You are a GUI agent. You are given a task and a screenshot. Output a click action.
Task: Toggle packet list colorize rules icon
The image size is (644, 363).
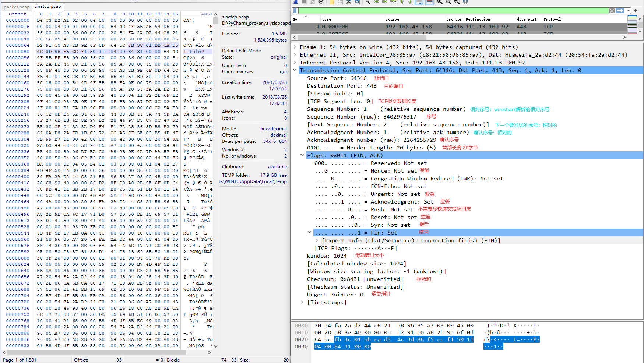point(429,2)
